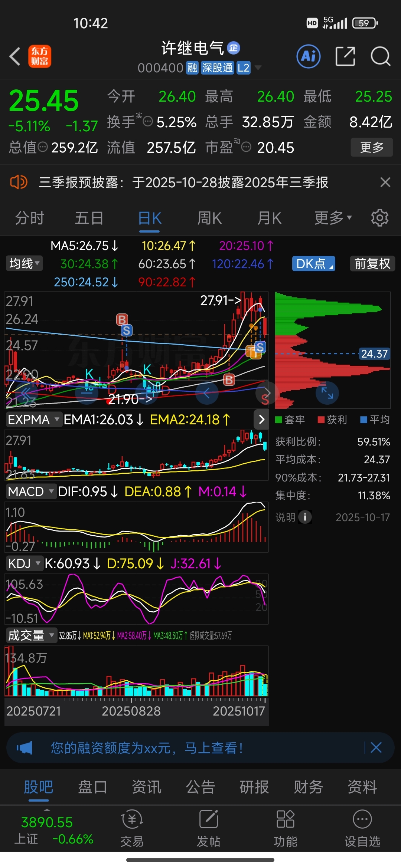
Task: Tap the info circle next to 市盈
Action: (x=246, y=147)
